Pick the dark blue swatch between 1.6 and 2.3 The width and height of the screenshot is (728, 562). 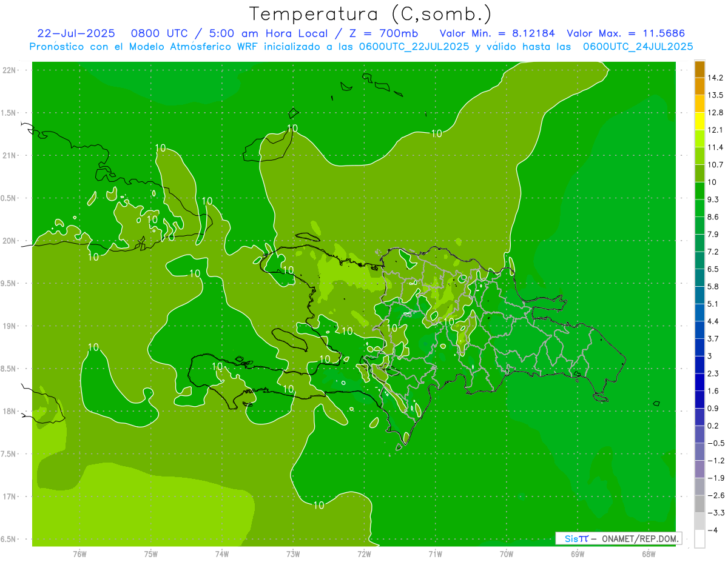[699, 382]
